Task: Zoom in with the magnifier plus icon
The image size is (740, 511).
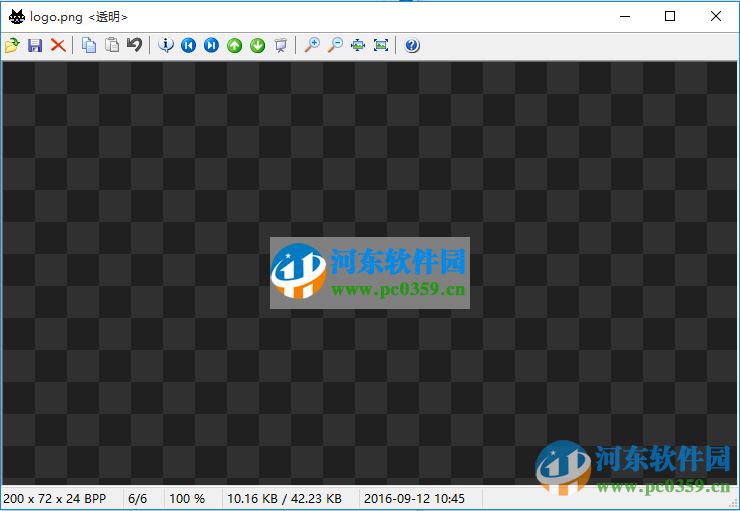Action: coord(311,45)
